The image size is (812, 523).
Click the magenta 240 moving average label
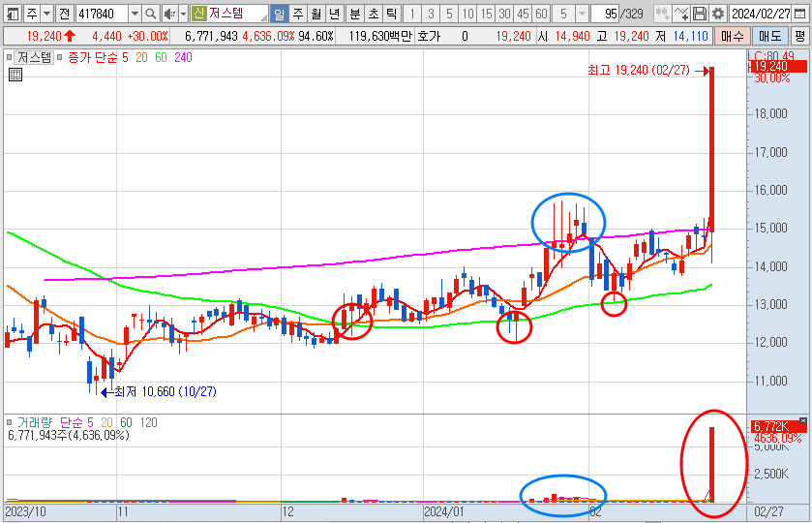click(x=183, y=57)
